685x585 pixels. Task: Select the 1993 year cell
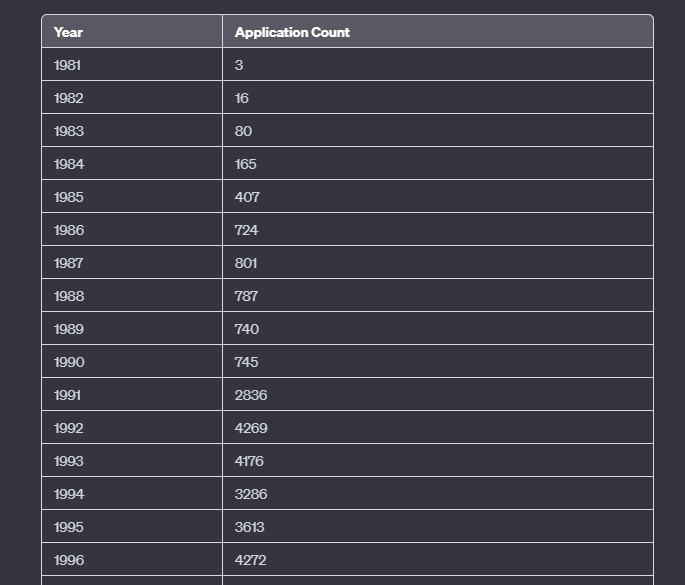tap(68, 461)
